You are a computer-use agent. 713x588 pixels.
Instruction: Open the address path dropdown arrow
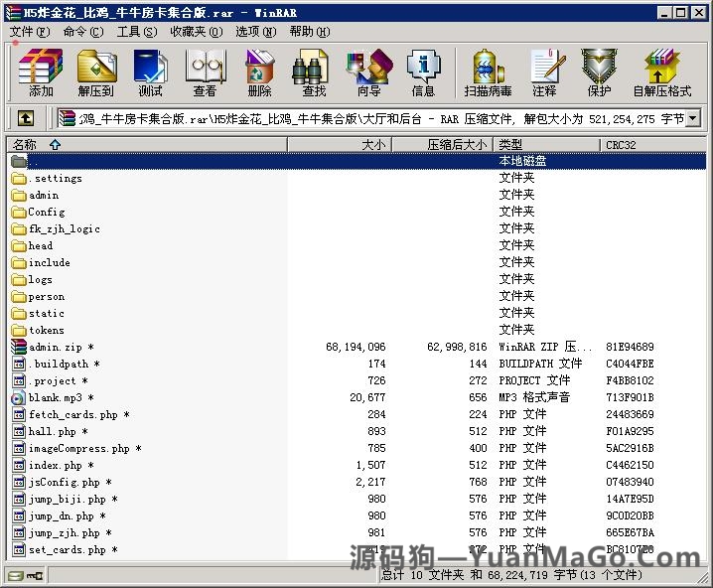click(692, 119)
